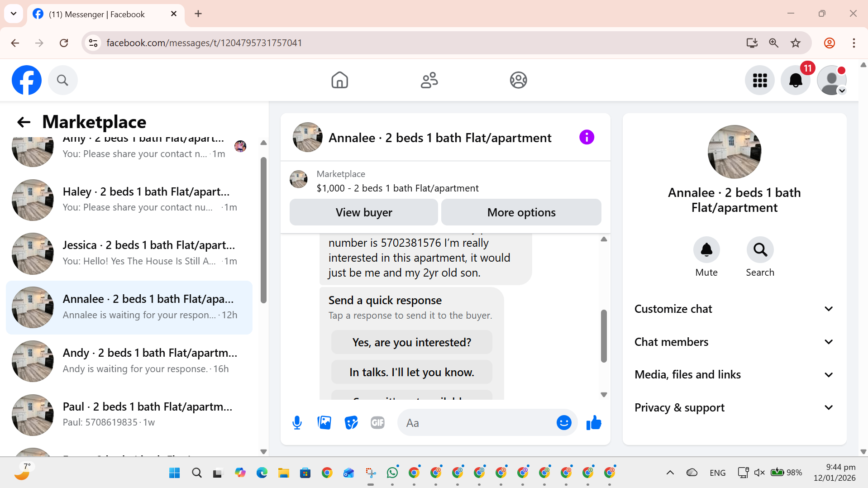The width and height of the screenshot is (868, 488).
Task: Click the conversation list scroll down arrow
Action: (263, 451)
